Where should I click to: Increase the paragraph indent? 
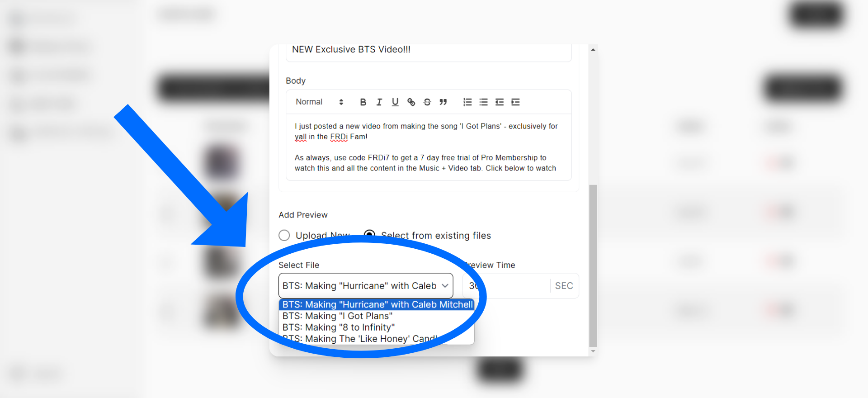(x=515, y=102)
